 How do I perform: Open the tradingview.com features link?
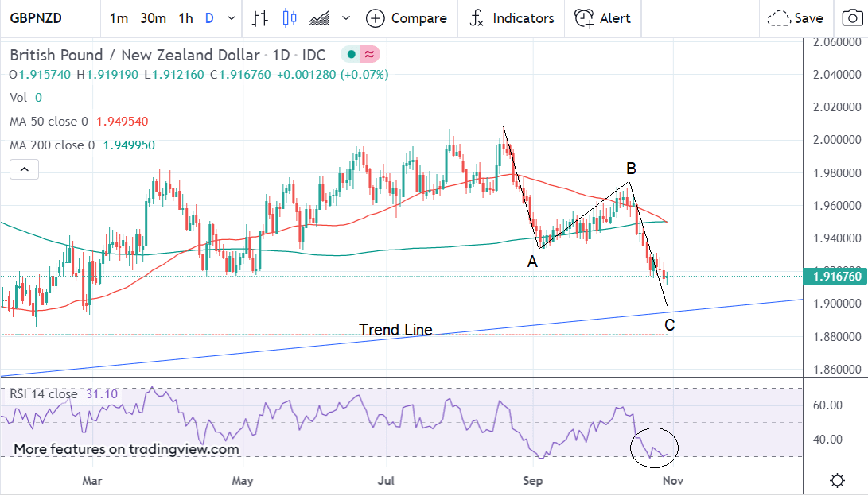click(127, 449)
